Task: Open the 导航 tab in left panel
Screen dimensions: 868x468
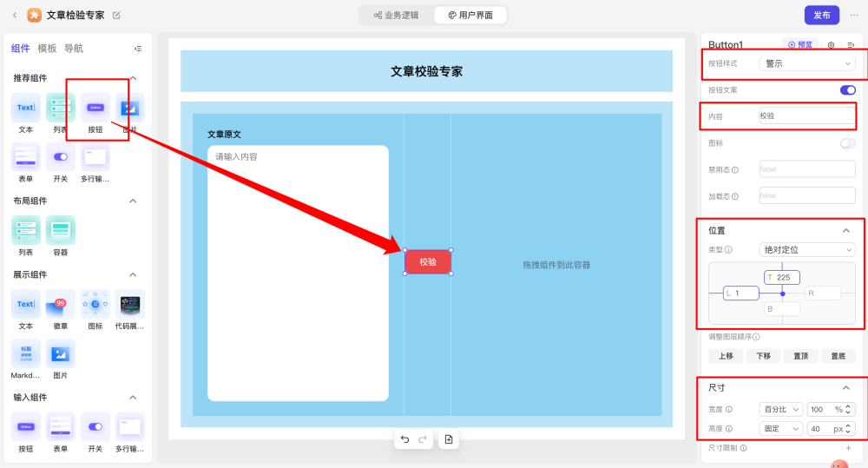Action: [74, 48]
